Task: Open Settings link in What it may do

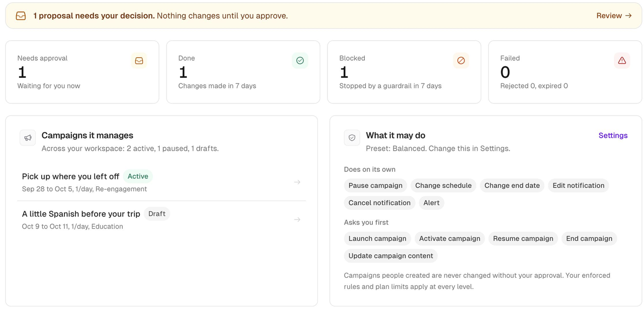Action: pos(613,135)
